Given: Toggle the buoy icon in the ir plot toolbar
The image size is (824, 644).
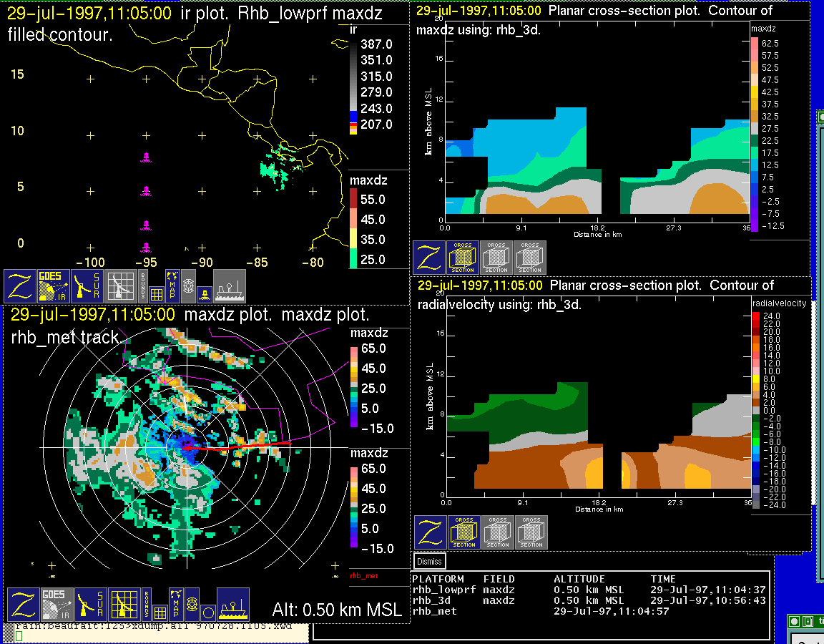Looking at the screenshot, I should pos(205,293).
